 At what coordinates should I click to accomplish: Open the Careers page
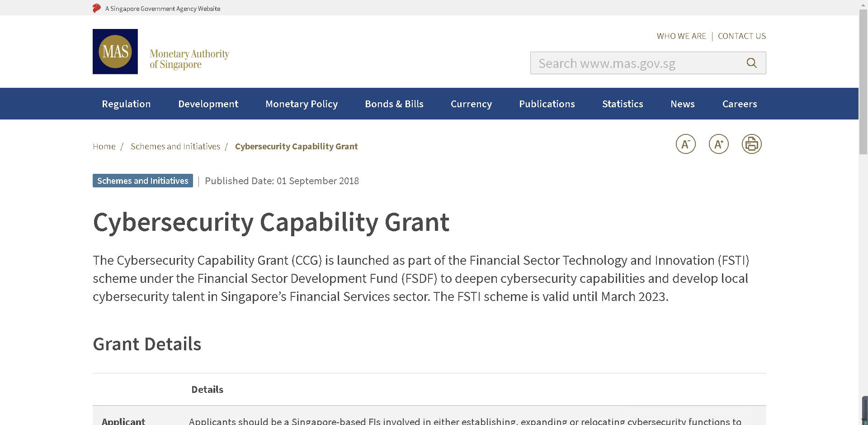point(740,104)
